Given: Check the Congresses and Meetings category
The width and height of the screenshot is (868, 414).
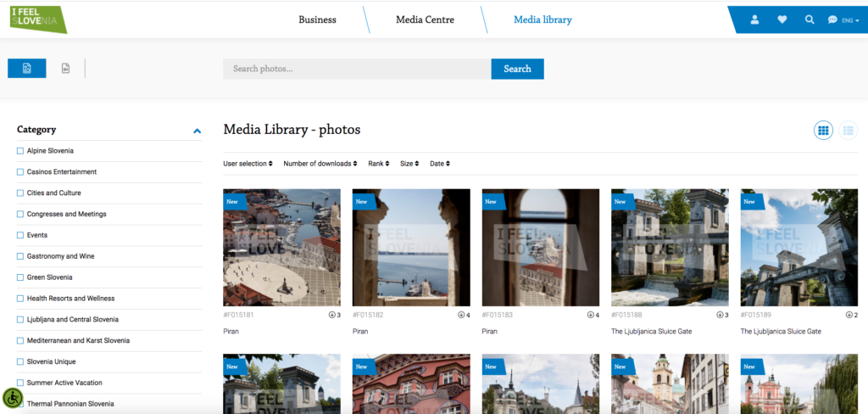Looking at the screenshot, I should [x=20, y=214].
